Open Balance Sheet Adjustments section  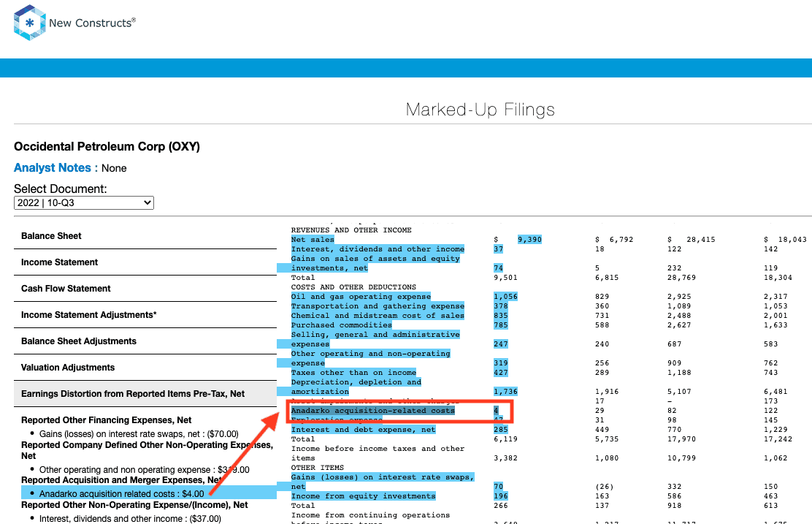tap(145, 341)
